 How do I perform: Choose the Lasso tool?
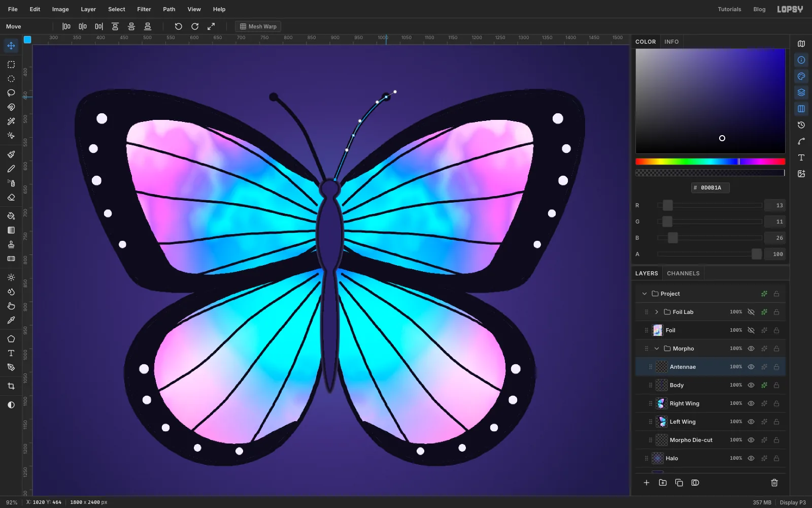coord(11,93)
